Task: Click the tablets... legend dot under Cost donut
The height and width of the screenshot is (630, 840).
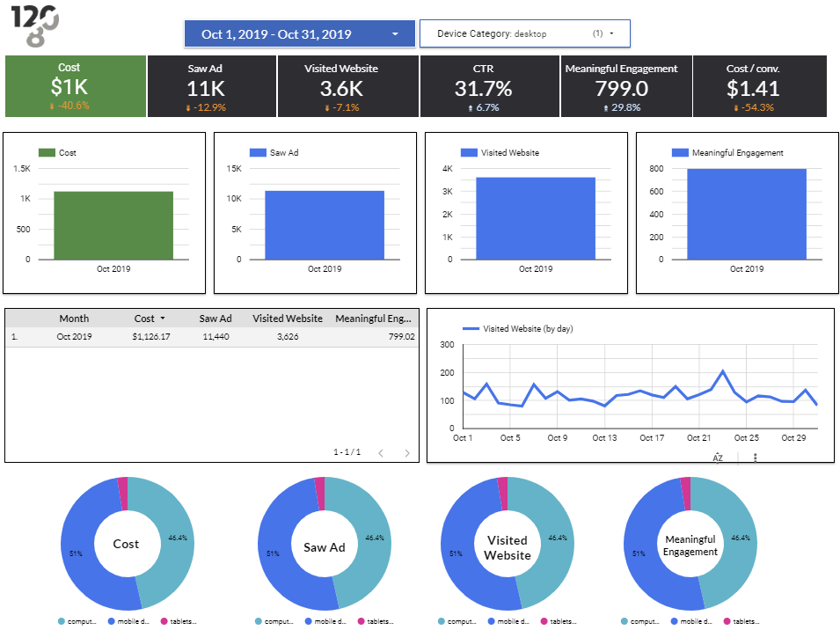Action: pyautogui.click(x=164, y=621)
